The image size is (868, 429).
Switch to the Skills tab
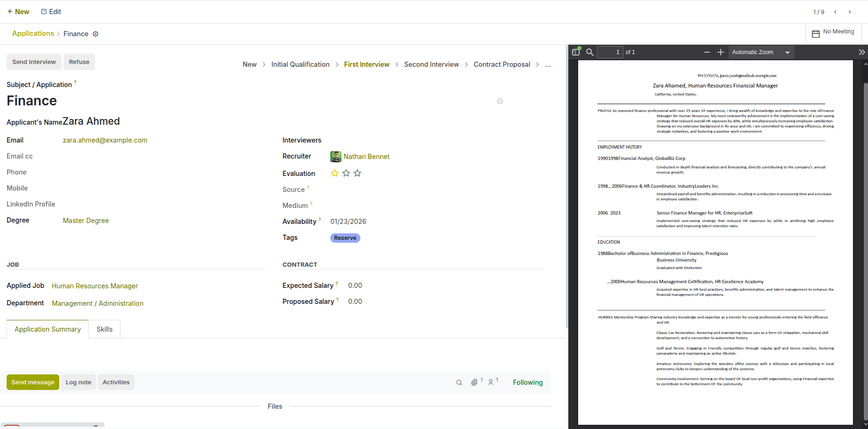tap(104, 329)
